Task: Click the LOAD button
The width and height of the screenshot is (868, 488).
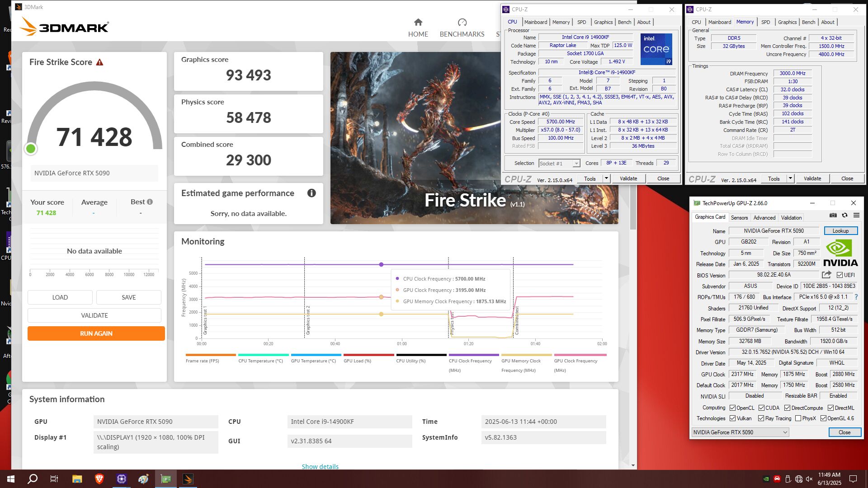Action: [60, 297]
